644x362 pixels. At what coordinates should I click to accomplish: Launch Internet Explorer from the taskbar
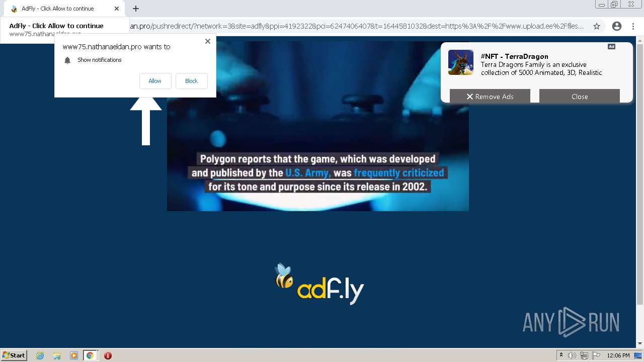[40, 355]
